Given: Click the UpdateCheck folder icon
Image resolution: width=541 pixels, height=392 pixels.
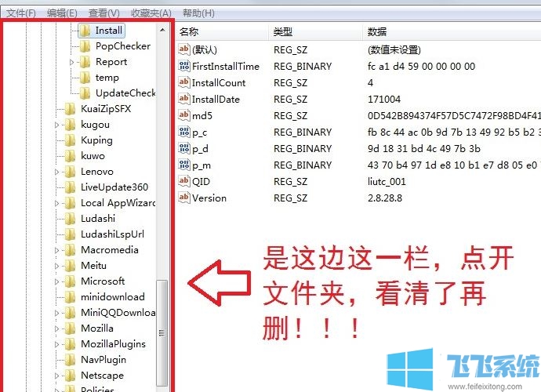Looking at the screenshot, I should click(x=85, y=93).
